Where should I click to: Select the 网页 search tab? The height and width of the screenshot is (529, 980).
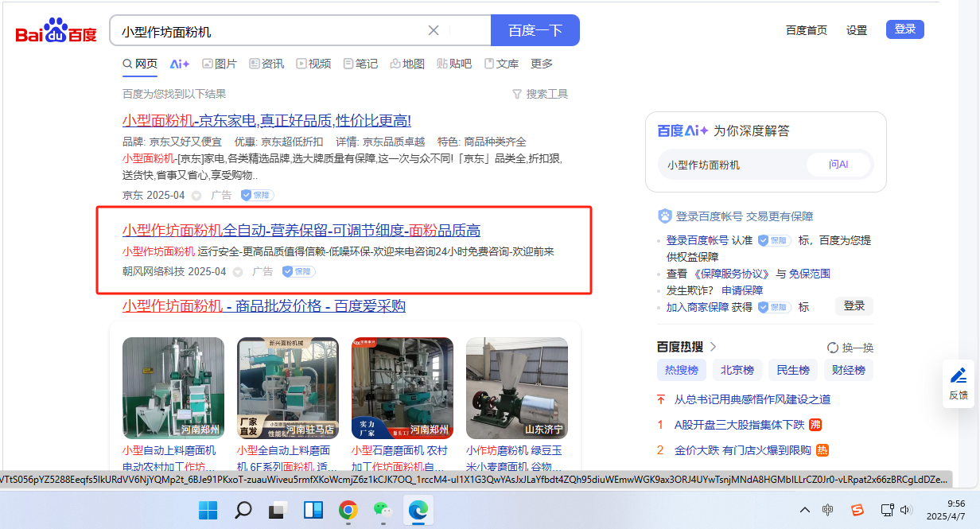[139, 64]
